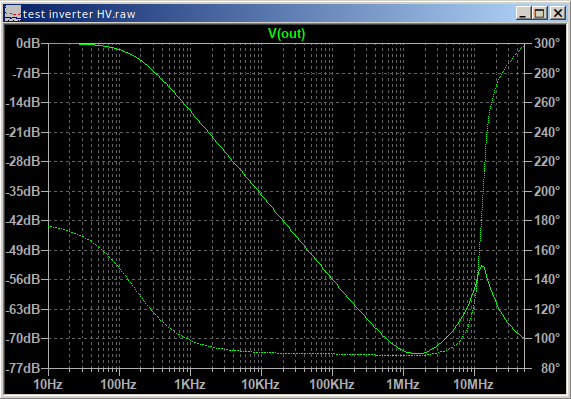The width and height of the screenshot is (571, 399).
Task: Click the -49dB magnitude axis label
Action: [x=23, y=250]
